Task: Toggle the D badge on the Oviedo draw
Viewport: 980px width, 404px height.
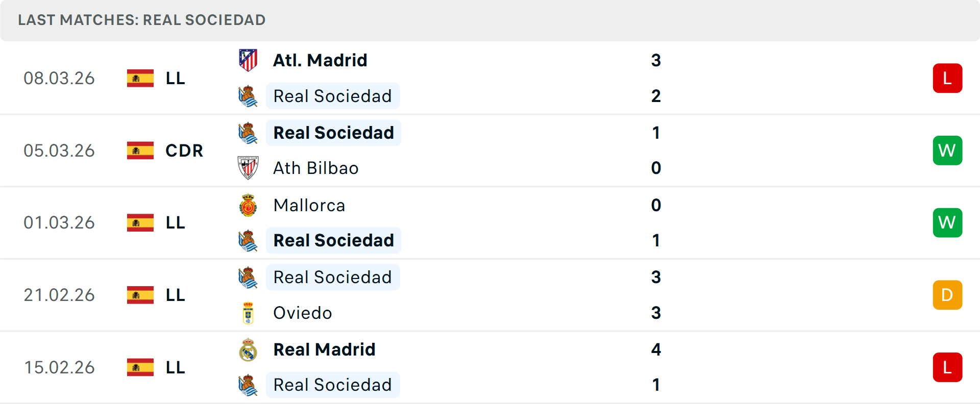Action: pos(947,295)
